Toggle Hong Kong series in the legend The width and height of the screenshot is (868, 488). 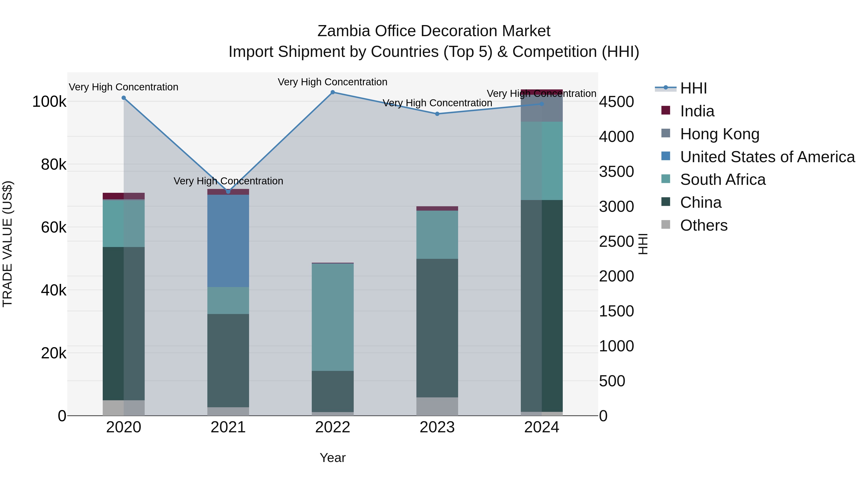pos(710,134)
